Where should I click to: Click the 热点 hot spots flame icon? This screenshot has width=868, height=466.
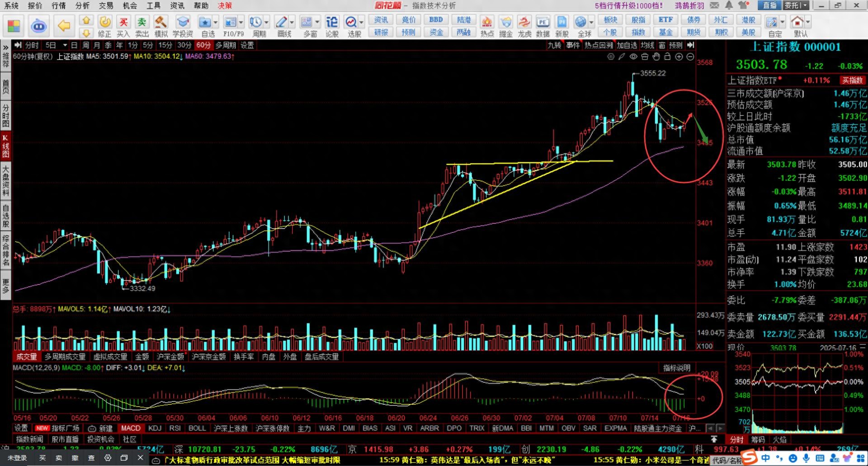tap(487, 26)
